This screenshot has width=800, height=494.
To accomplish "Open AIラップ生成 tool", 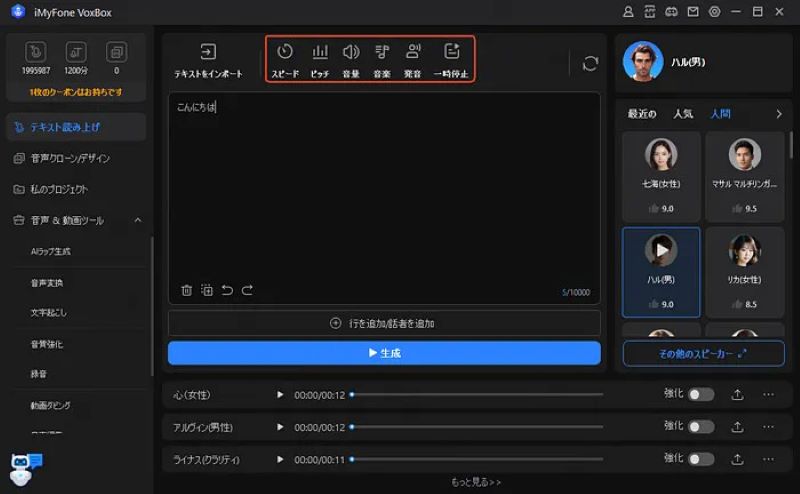I will click(x=51, y=252).
